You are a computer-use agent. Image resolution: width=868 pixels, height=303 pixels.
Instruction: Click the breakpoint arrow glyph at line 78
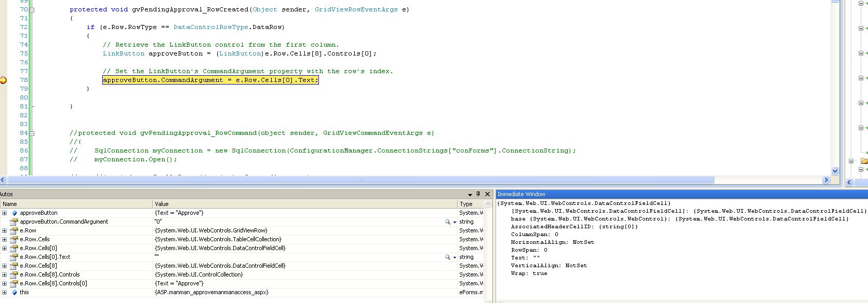click(x=3, y=80)
